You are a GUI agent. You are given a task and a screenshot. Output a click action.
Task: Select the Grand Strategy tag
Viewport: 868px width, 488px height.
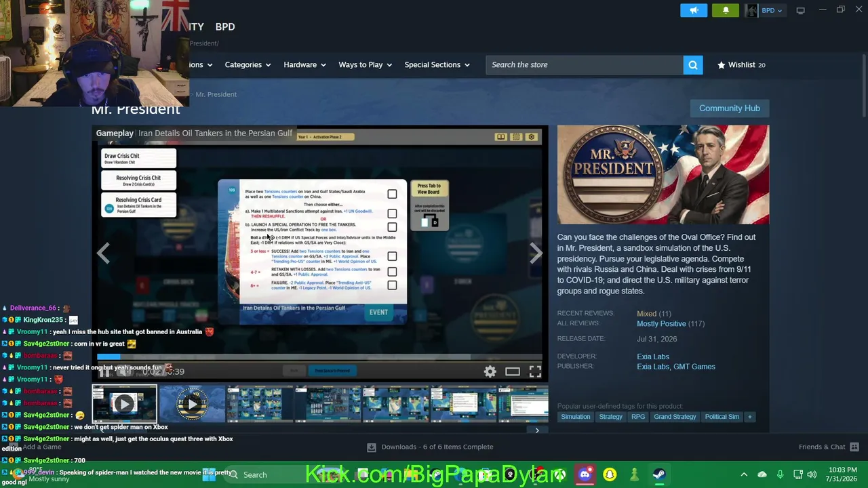coord(675,417)
